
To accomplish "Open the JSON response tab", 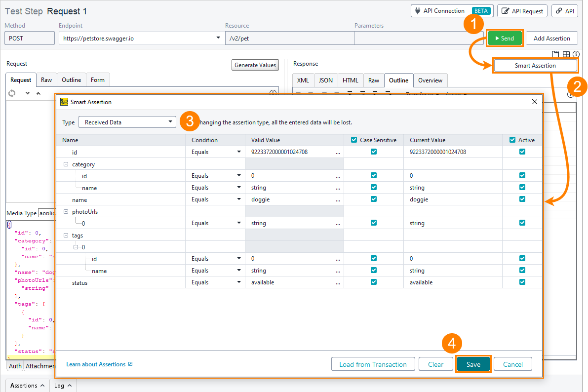I will (326, 80).
